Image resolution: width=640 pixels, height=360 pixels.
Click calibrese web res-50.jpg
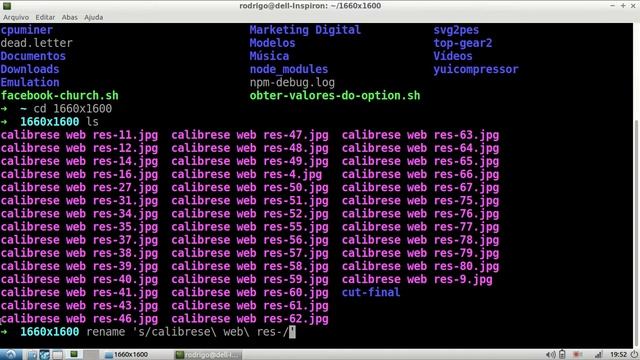pyautogui.click(x=250, y=187)
